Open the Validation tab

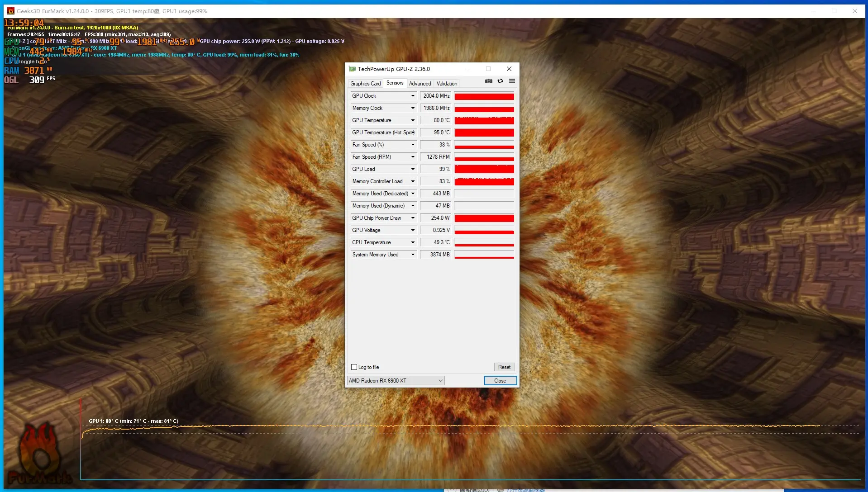click(x=447, y=84)
